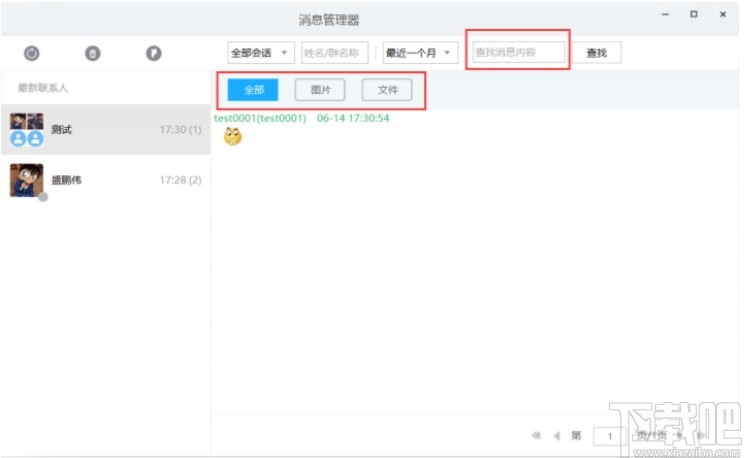Click the test0001(test0001) sender name
Viewport: 744px width, 458px height.
(x=260, y=118)
